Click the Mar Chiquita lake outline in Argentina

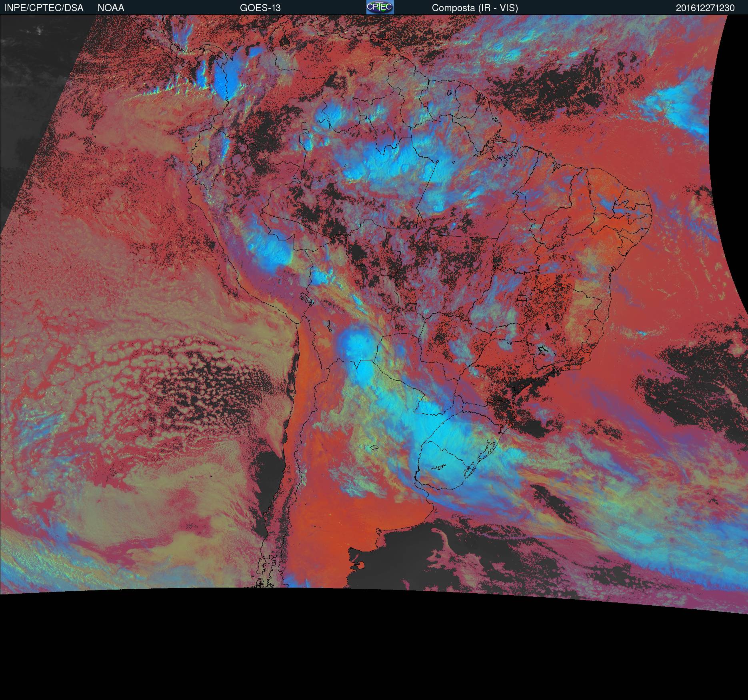(374, 448)
